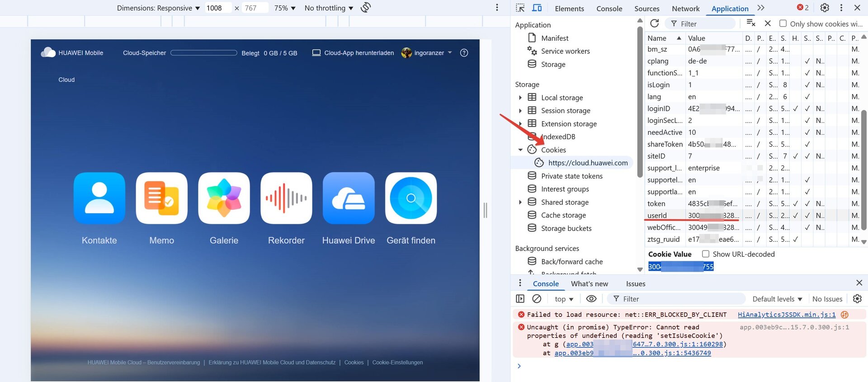The image size is (868, 382).
Task: Activate the inspect element picker
Action: click(x=520, y=8)
